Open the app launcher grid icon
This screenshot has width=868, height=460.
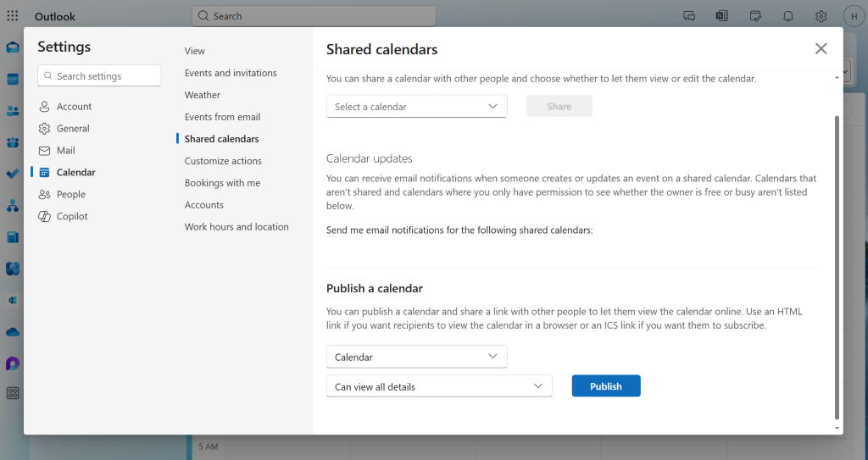[x=12, y=16]
